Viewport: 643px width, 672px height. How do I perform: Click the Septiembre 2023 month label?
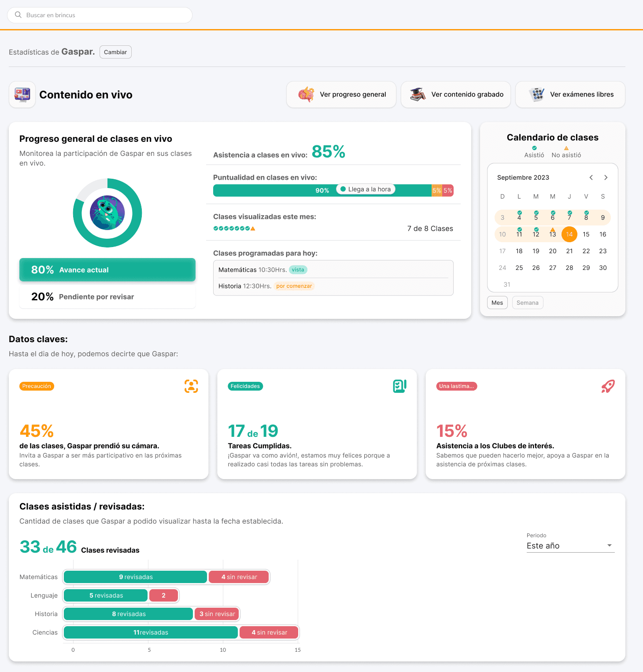coord(523,177)
